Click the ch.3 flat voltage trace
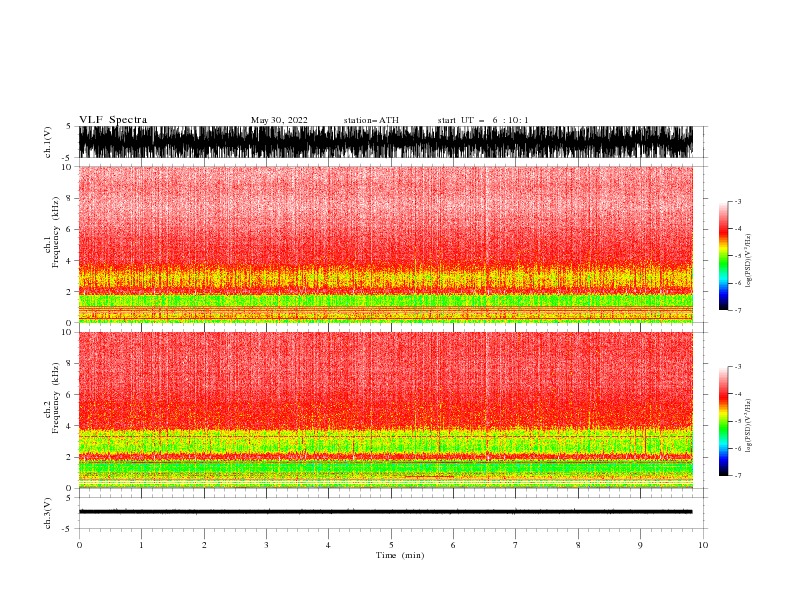The height and width of the screenshot is (612, 792). coord(386,512)
